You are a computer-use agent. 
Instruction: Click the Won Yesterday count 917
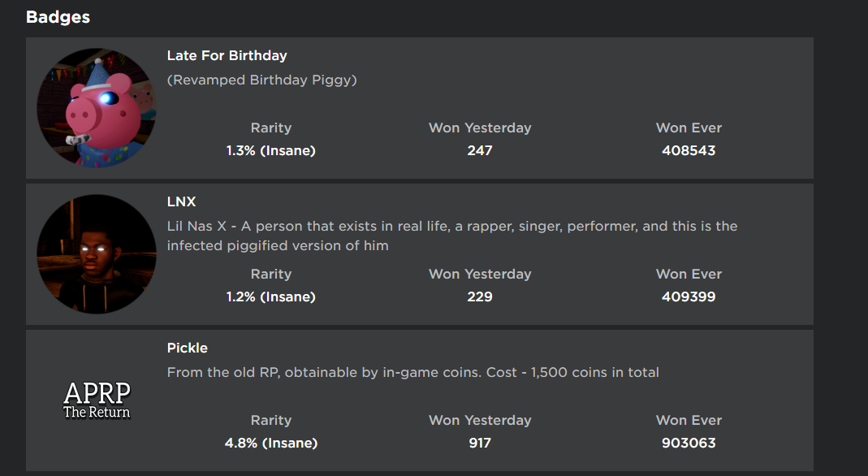tap(480, 443)
